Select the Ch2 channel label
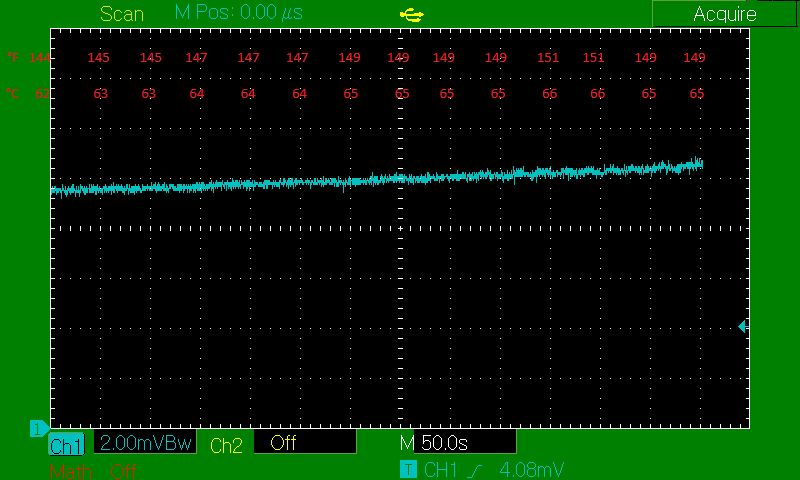This screenshot has width=800, height=480. pyautogui.click(x=226, y=445)
